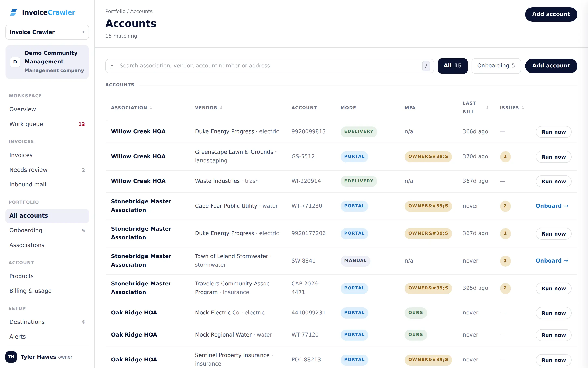
Task: Go to Invoices in the sidebar
Action: point(47,155)
